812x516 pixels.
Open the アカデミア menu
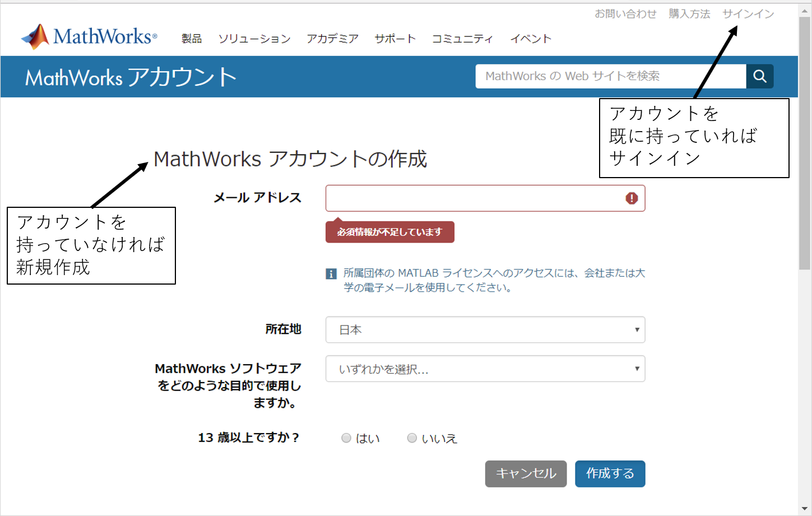332,39
